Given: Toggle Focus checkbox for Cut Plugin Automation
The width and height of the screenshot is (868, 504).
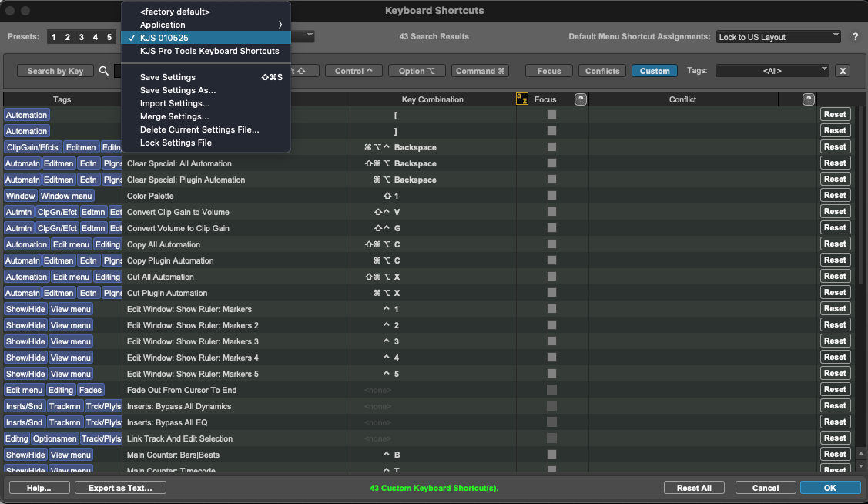Looking at the screenshot, I should click(551, 292).
